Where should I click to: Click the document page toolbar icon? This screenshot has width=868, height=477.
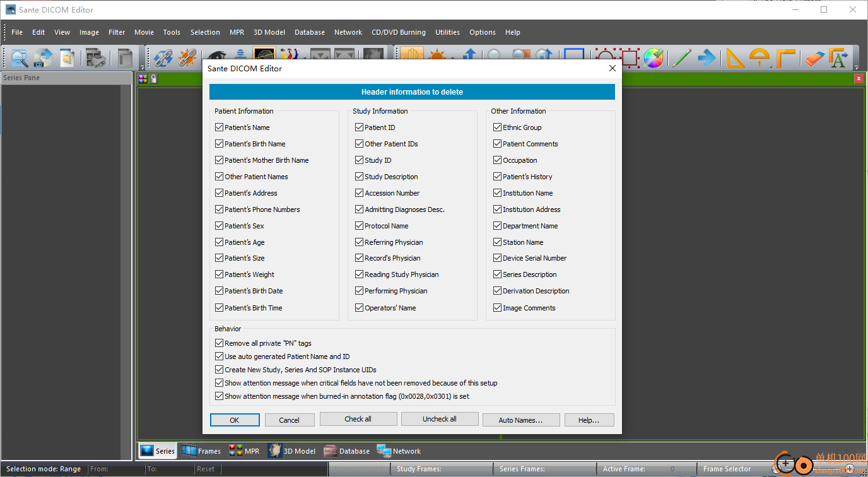click(67, 58)
